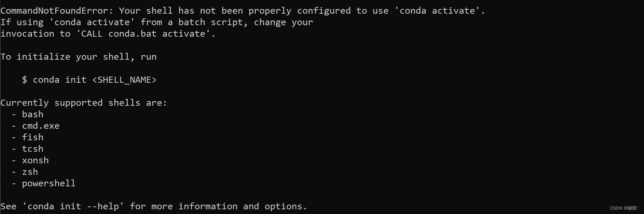Click the <SHELL_NAME> placeholder
The height and width of the screenshot is (214, 644).
click(x=124, y=80)
